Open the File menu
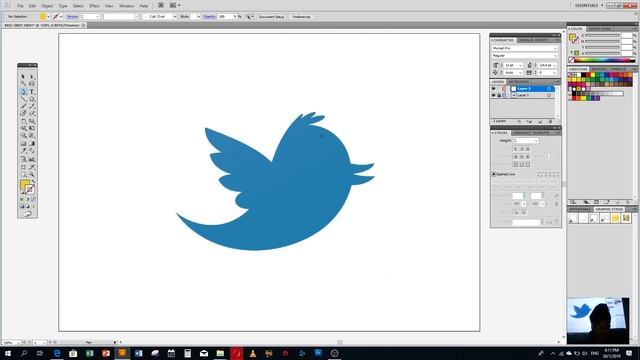 click(20, 6)
